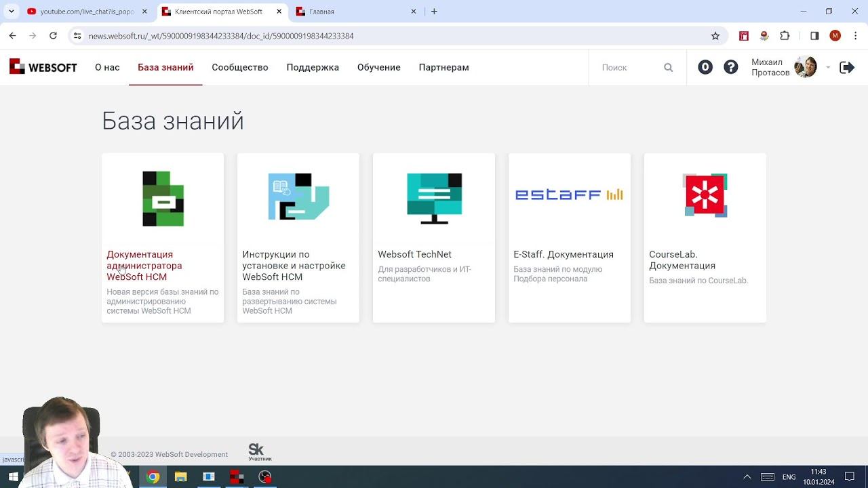This screenshot has height=488, width=868.
Task: Close the Клиентский портал WebSoft tab
Action: pyautogui.click(x=279, y=12)
